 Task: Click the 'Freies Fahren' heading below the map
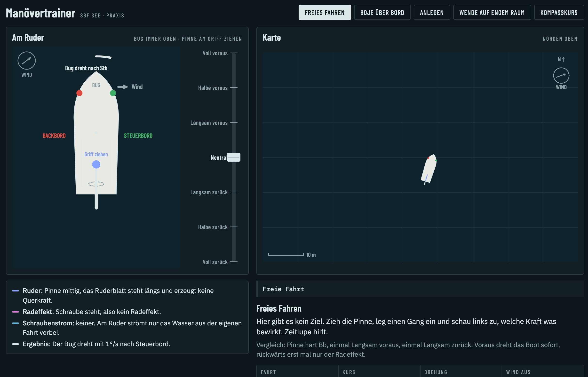279,308
